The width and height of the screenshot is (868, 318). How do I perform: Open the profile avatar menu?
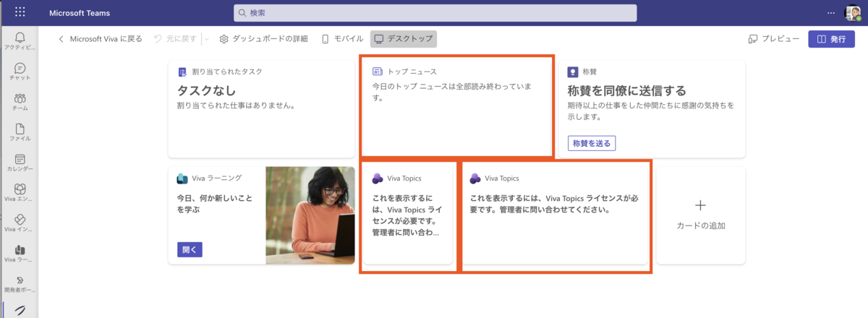point(854,13)
